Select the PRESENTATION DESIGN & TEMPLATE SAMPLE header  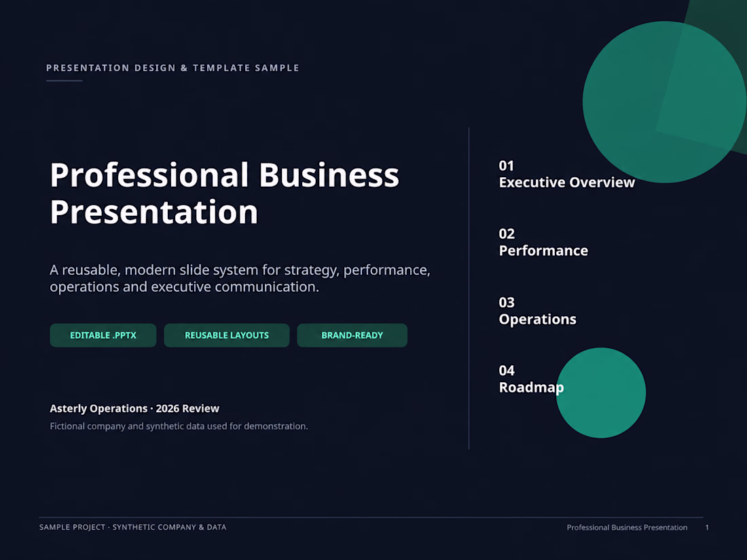pos(172,68)
